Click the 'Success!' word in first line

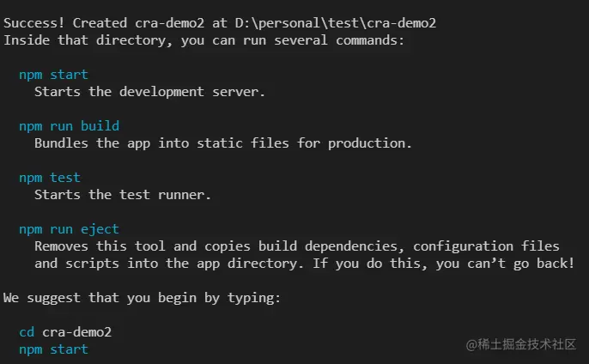34,23
